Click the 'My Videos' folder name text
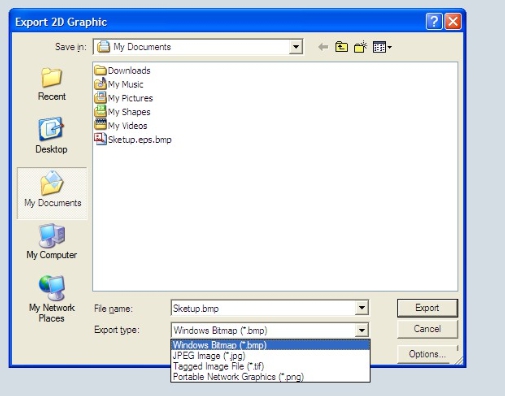Viewport: 505px width, 396px height. [128, 126]
